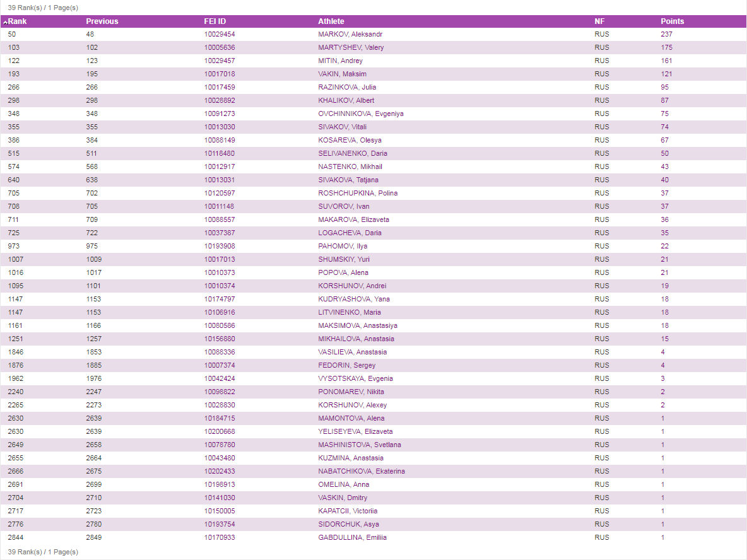Click FEI ID 10017018
The width and height of the screenshot is (747, 560).
220,74
